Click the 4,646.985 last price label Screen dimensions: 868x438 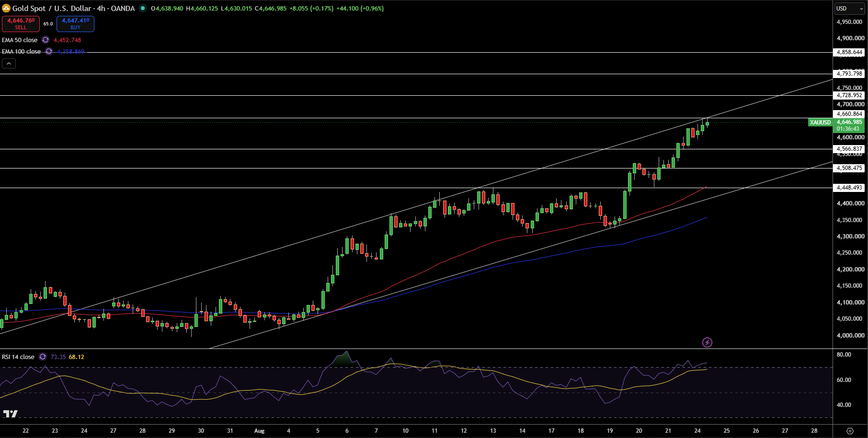click(849, 122)
